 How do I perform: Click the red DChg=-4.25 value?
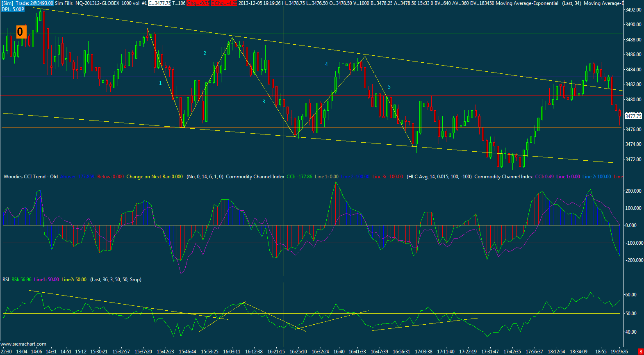coord(224,3)
